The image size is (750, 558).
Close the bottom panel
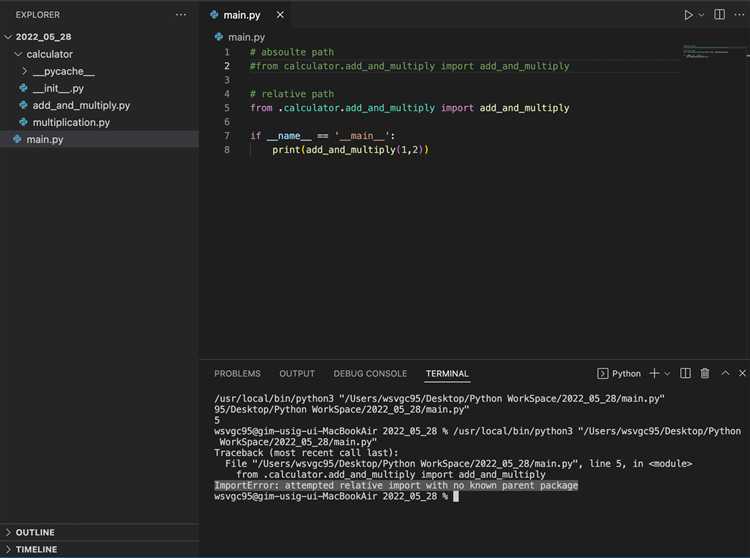pos(742,373)
